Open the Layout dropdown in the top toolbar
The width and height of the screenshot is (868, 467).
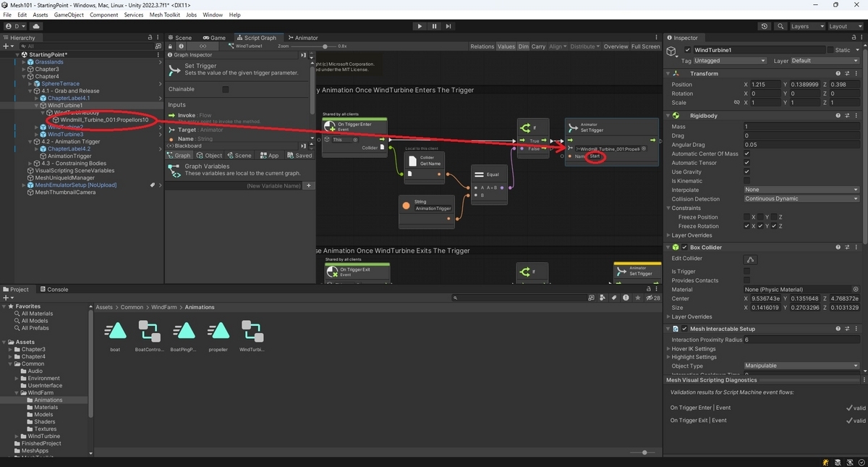pos(844,26)
